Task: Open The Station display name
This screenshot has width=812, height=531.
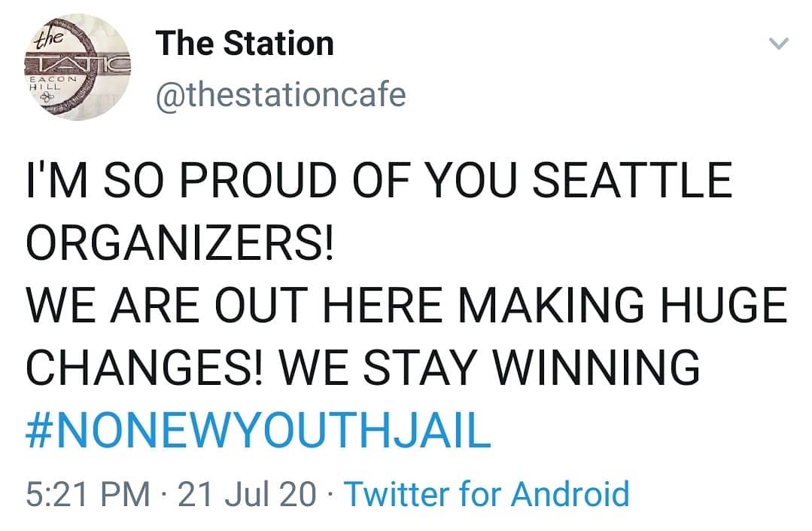Action: coord(245,43)
